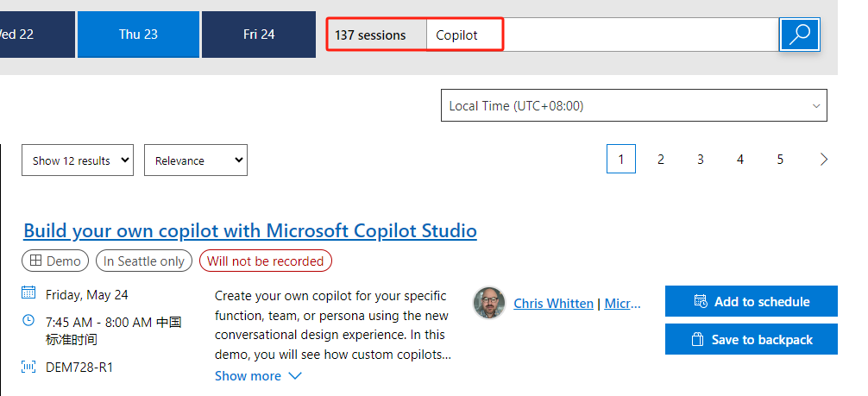The width and height of the screenshot is (868, 396).
Task: Go to next results page arrow
Action: (x=824, y=160)
